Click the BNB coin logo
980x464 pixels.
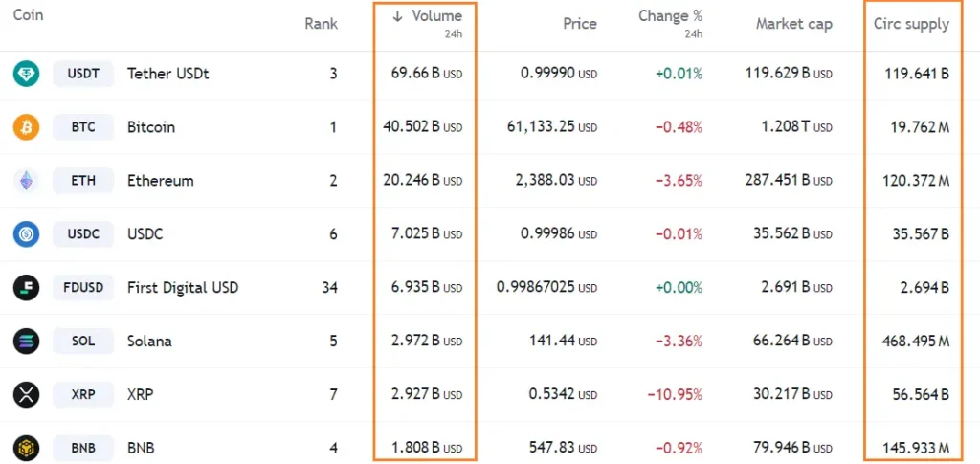click(x=26, y=448)
